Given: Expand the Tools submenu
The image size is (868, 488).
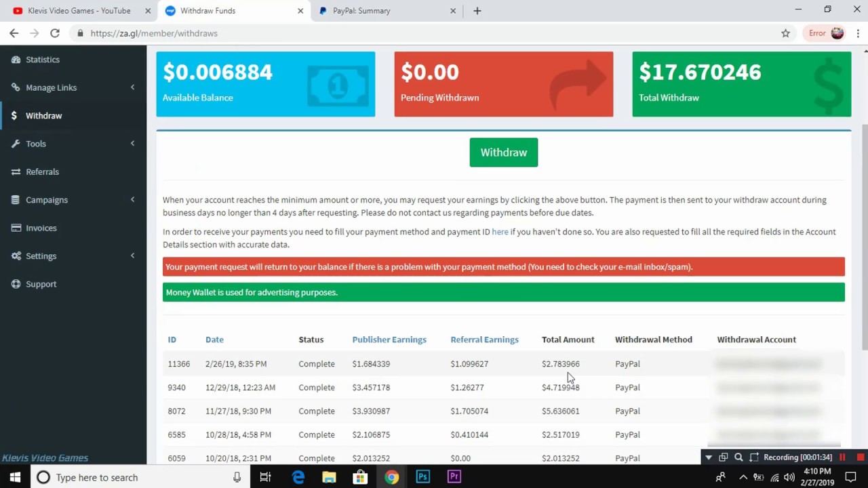Looking at the screenshot, I should [132, 144].
